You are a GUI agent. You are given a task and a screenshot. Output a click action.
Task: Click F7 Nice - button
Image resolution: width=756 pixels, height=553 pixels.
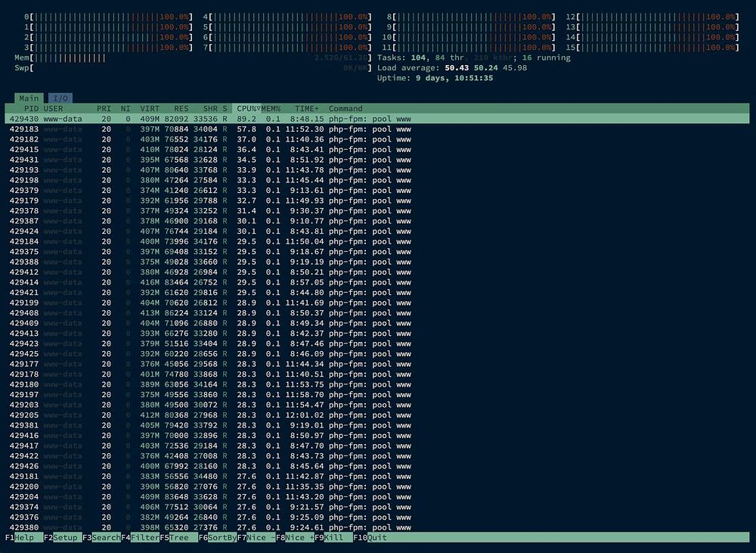[256, 538]
